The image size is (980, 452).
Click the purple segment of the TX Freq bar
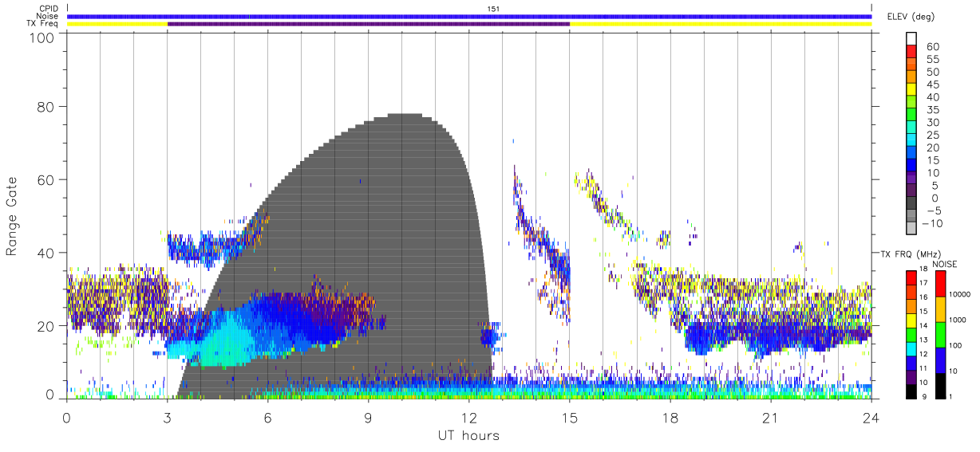pyautogui.click(x=369, y=24)
